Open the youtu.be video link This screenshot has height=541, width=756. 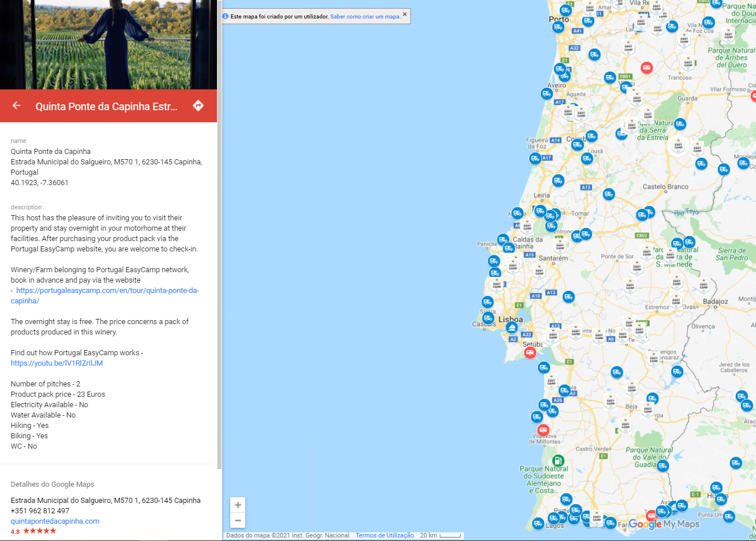click(57, 363)
